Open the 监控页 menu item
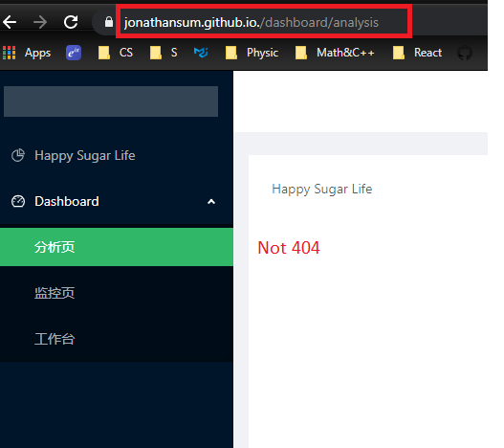504x448 pixels. pyautogui.click(x=117, y=293)
